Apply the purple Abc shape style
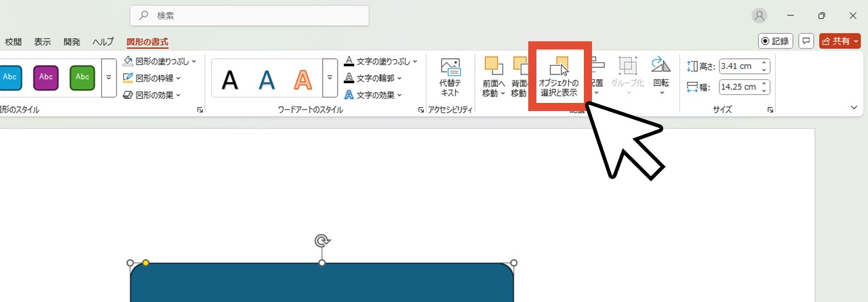 46,77
